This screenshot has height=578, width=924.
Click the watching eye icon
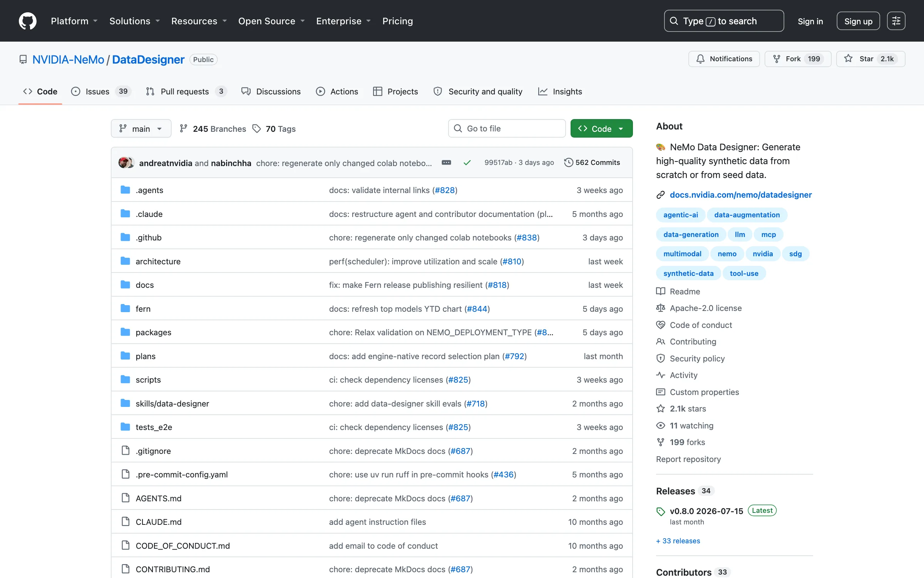click(661, 425)
